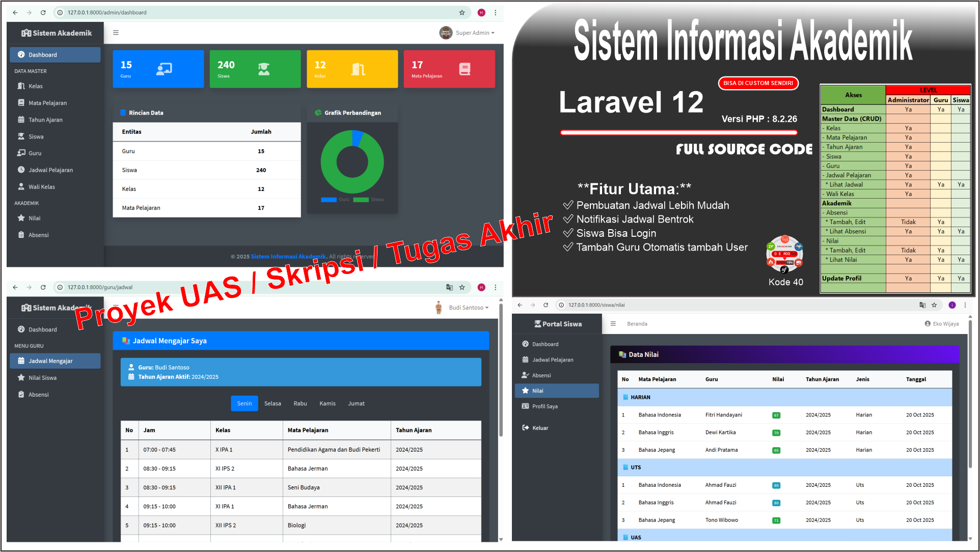Click the red Mata Pelajaran book icon
This screenshot has width=980, height=552.
[465, 69]
